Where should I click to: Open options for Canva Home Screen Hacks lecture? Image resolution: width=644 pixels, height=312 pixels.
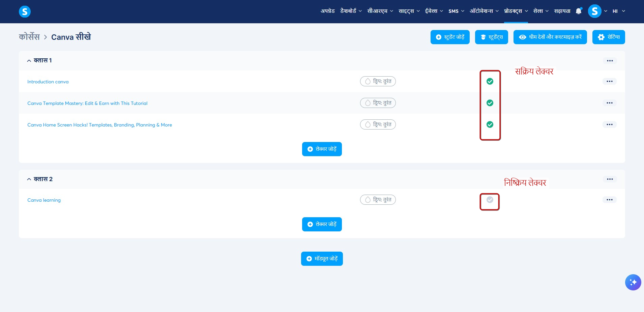609,124
